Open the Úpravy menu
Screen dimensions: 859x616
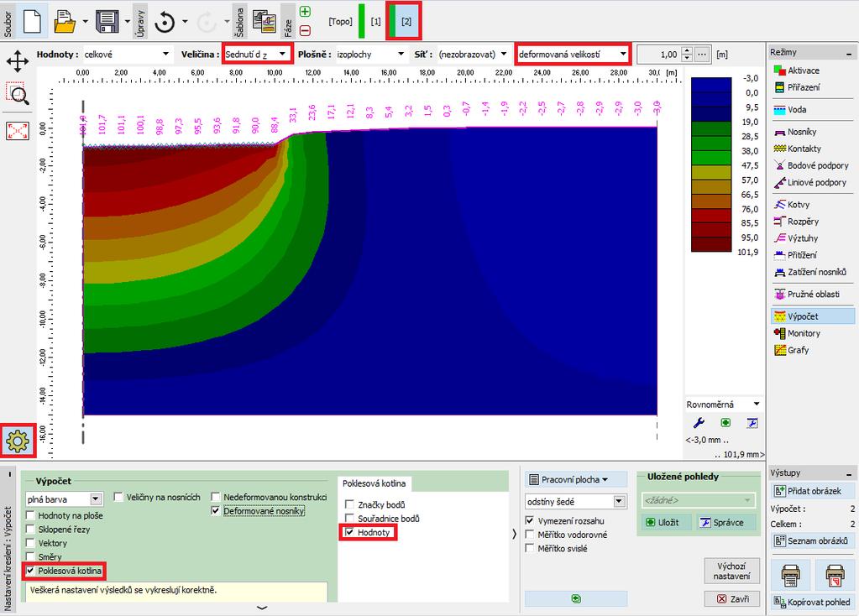pyautogui.click(x=139, y=22)
